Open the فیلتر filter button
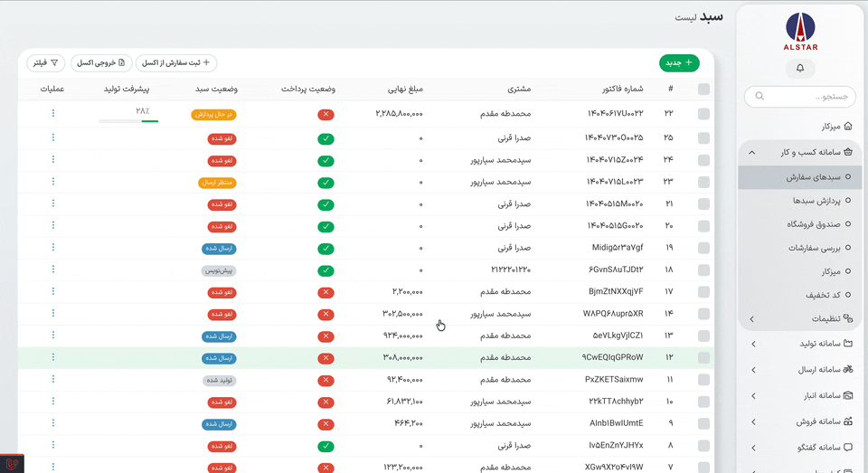The width and height of the screenshot is (868, 473). (x=46, y=63)
